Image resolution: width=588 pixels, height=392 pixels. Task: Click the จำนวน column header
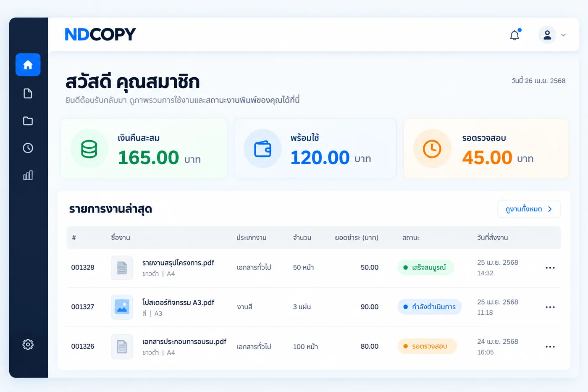[302, 237]
